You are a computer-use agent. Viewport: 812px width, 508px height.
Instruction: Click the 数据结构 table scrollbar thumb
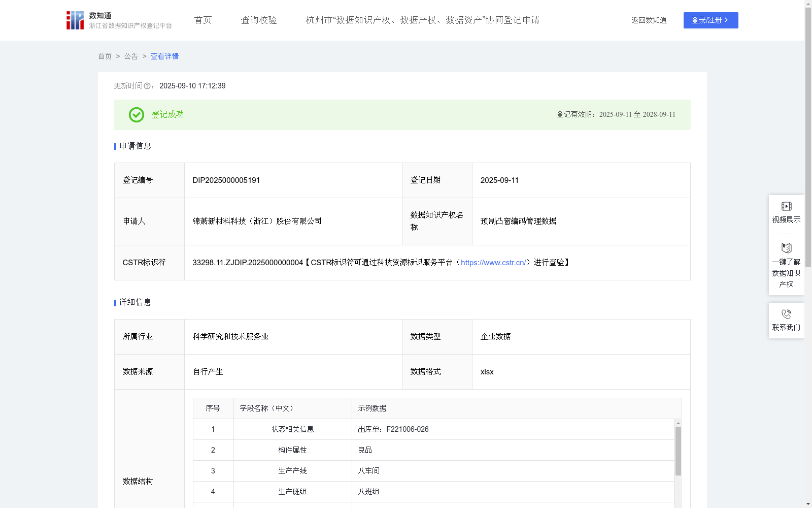click(678, 451)
